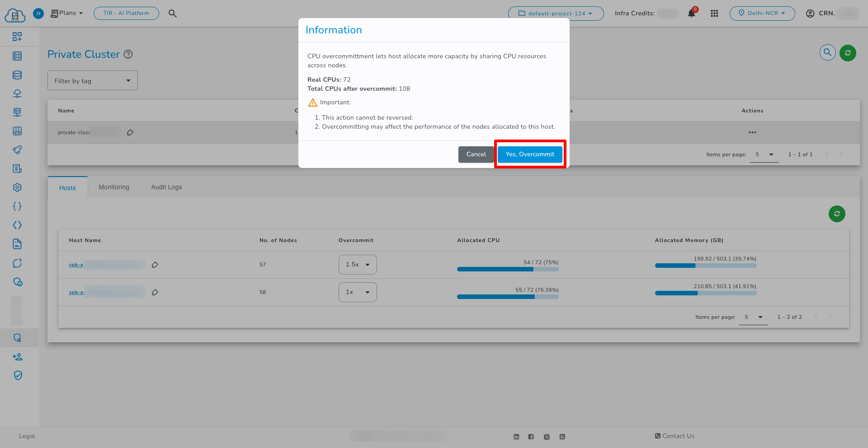
Task: Switch to the Audit Logs tab
Action: pos(166,187)
